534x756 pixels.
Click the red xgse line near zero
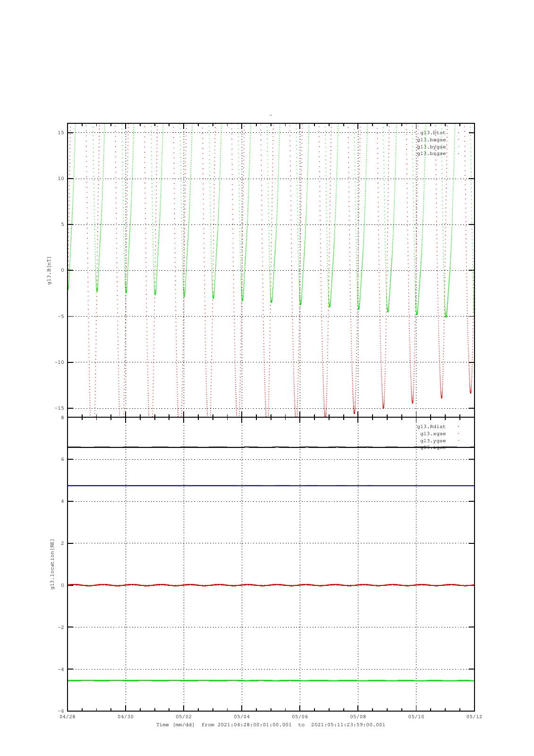pyautogui.click(x=271, y=585)
